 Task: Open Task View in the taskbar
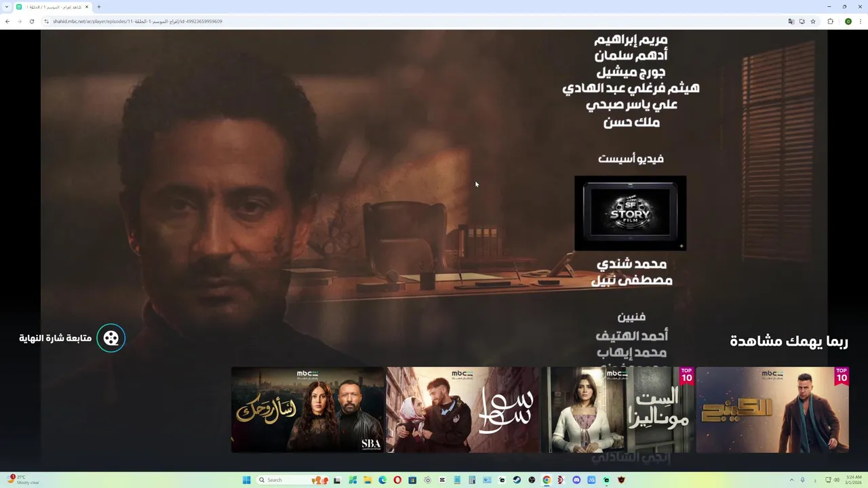pos(336,480)
